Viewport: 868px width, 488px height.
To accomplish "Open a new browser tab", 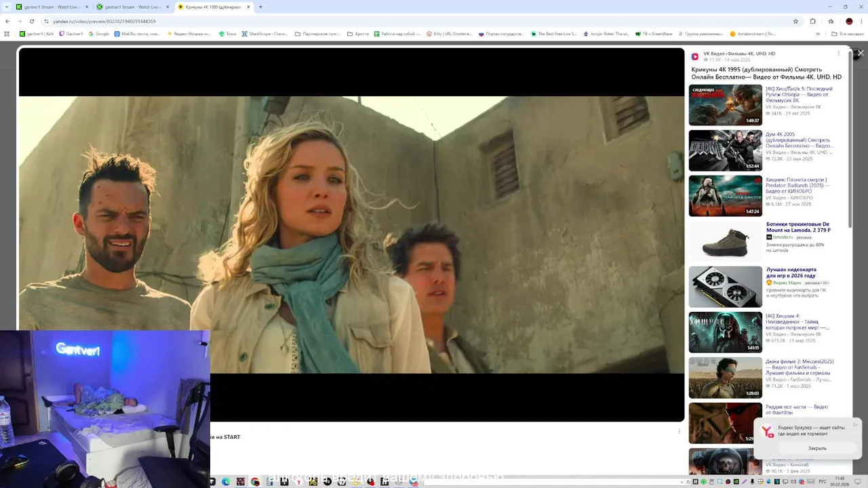I will point(260,7).
